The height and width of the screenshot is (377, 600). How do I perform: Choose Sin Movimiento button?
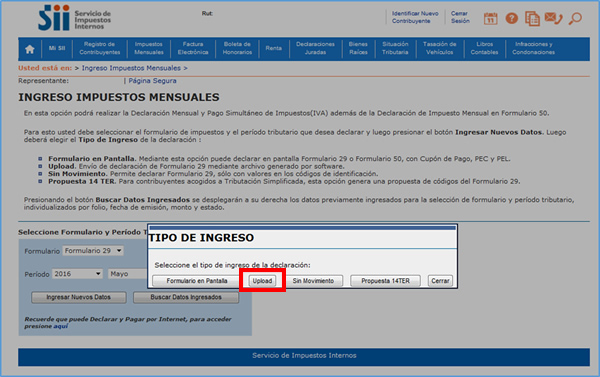313,281
